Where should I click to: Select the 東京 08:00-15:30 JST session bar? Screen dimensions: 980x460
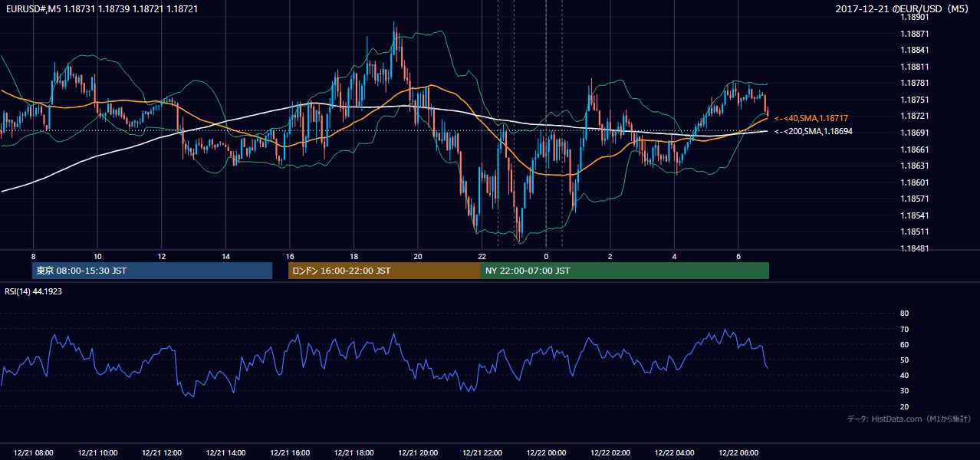pyautogui.click(x=153, y=271)
